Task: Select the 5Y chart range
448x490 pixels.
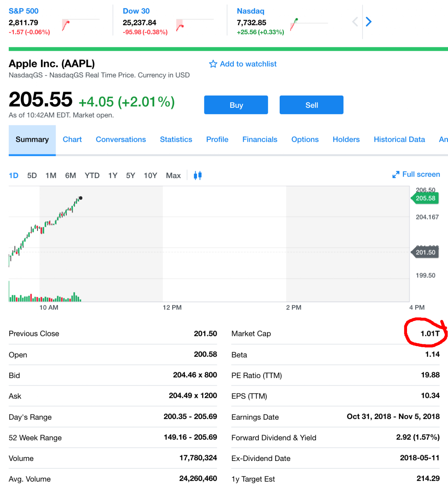Action: [131, 176]
